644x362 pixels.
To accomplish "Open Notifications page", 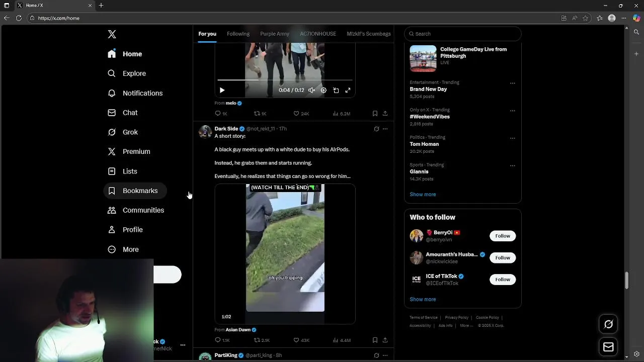I will pos(135,93).
